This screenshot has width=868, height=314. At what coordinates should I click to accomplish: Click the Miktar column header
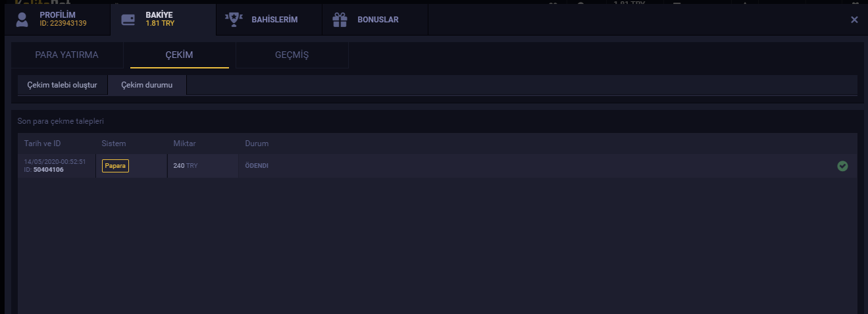click(184, 144)
